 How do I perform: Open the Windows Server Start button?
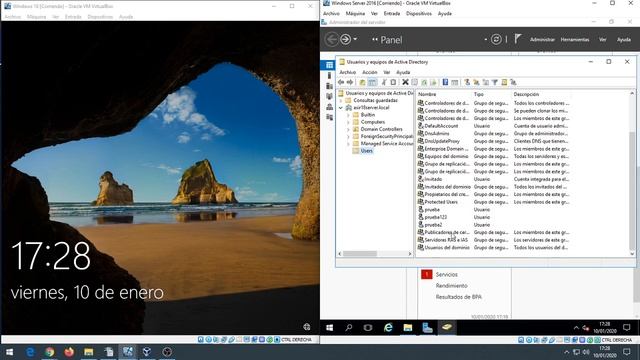point(329,327)
